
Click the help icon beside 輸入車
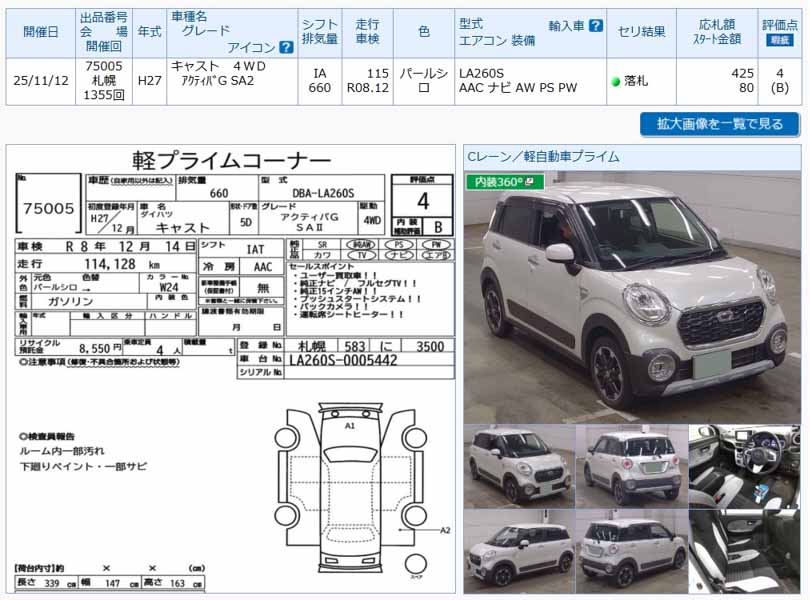[596, 25]
